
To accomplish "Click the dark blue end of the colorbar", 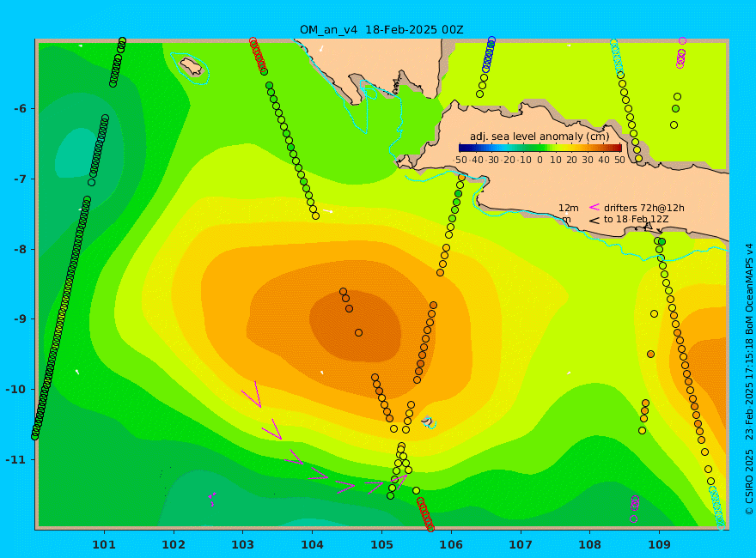I will pos(463,148).
